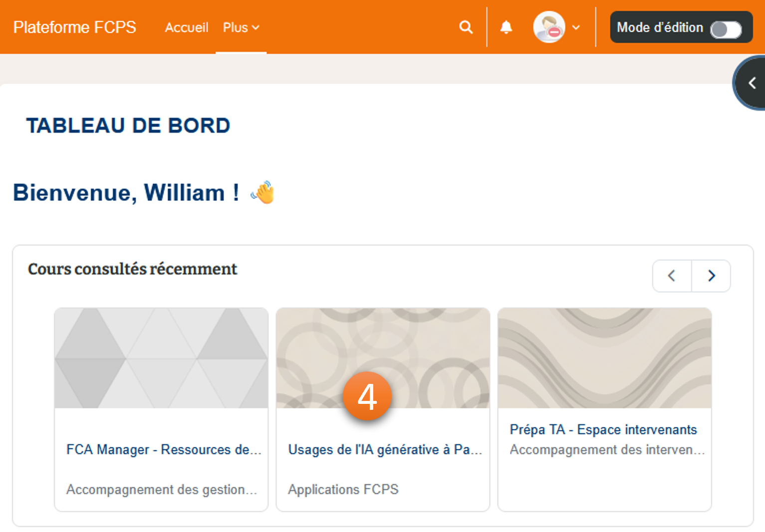
Task: Click the carousel right arrow
Action: [711, 276]
